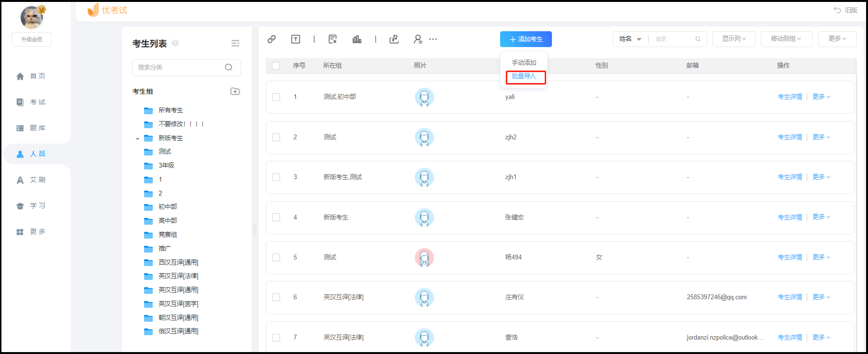Click the text box T icon
868x354 pixels.
click(295, 39)
